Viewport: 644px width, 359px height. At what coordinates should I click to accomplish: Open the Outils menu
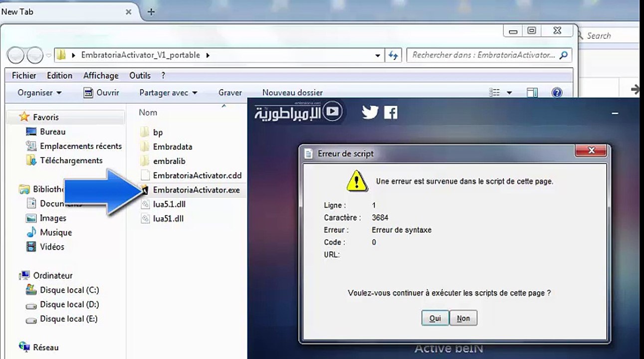coord(140,75)
